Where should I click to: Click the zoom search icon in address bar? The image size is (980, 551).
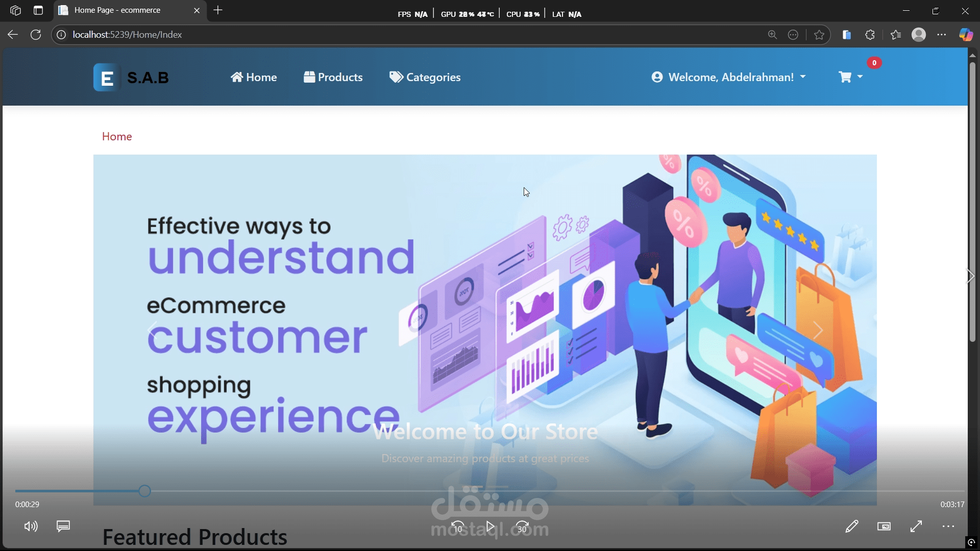772,34
